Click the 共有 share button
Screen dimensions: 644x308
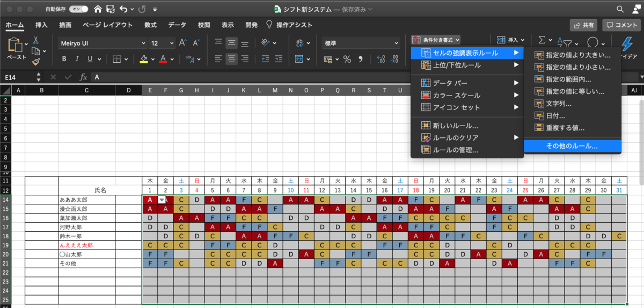[x=583, y=25]
